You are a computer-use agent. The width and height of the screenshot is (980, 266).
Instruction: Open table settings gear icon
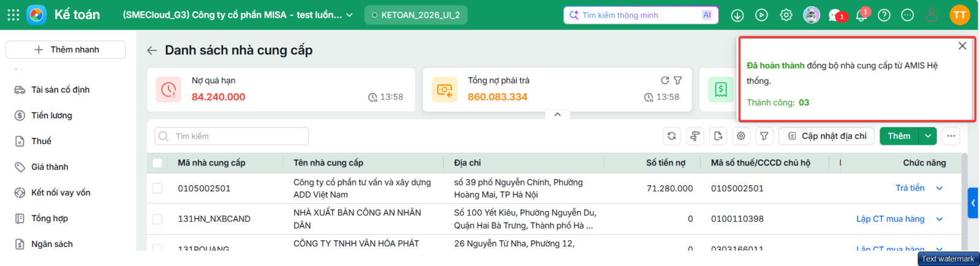[x=741, y=136]
